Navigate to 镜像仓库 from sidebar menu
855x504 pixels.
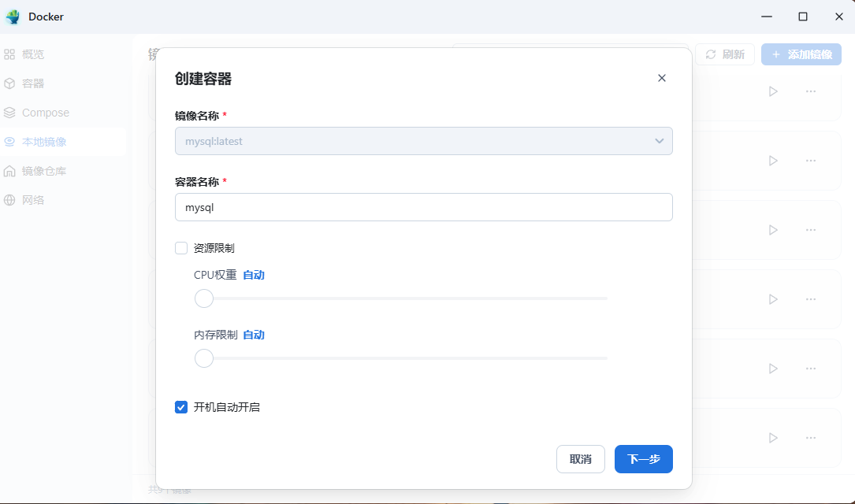pyautogui.click(x=41, y=170)
